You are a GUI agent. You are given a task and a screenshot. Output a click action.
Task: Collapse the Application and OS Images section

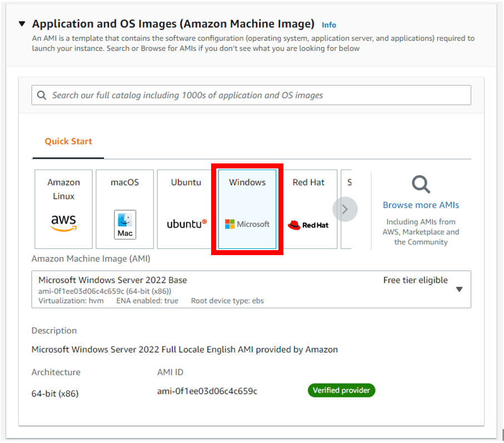(22, 24)
